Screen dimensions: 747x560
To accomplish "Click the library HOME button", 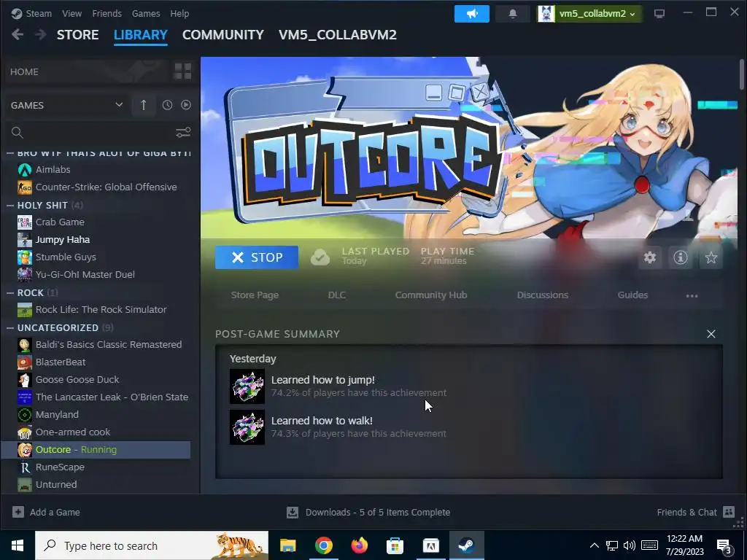I will click(88, 72).
